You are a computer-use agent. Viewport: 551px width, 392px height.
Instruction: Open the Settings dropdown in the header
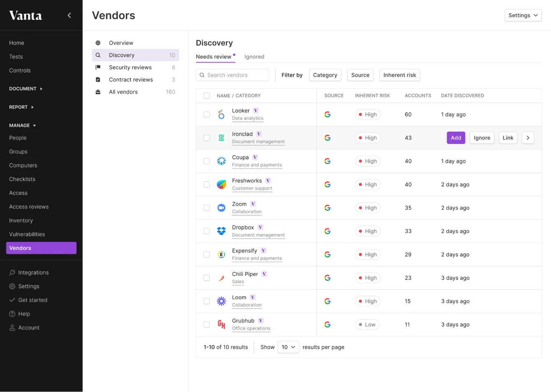tap(523, 15)
